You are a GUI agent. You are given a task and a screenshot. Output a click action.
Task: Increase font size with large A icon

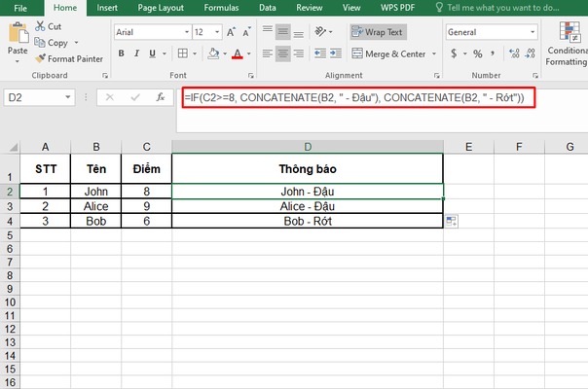231,32
